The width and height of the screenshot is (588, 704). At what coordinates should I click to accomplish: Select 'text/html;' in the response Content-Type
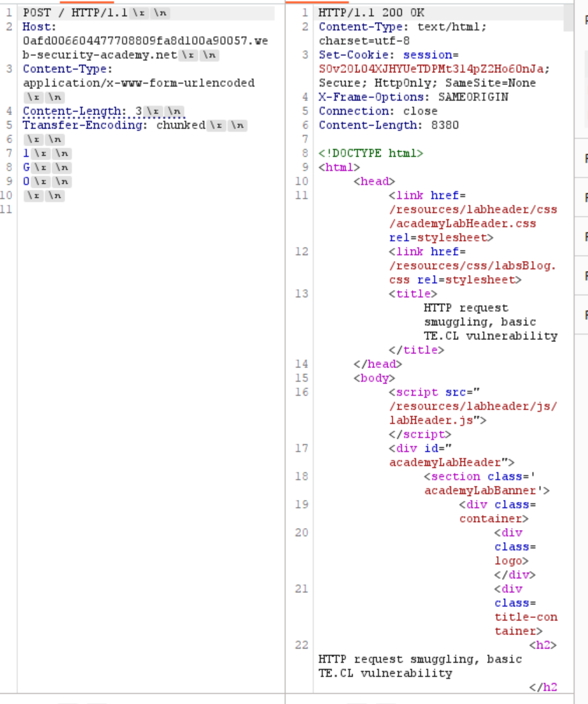point(452,27)
